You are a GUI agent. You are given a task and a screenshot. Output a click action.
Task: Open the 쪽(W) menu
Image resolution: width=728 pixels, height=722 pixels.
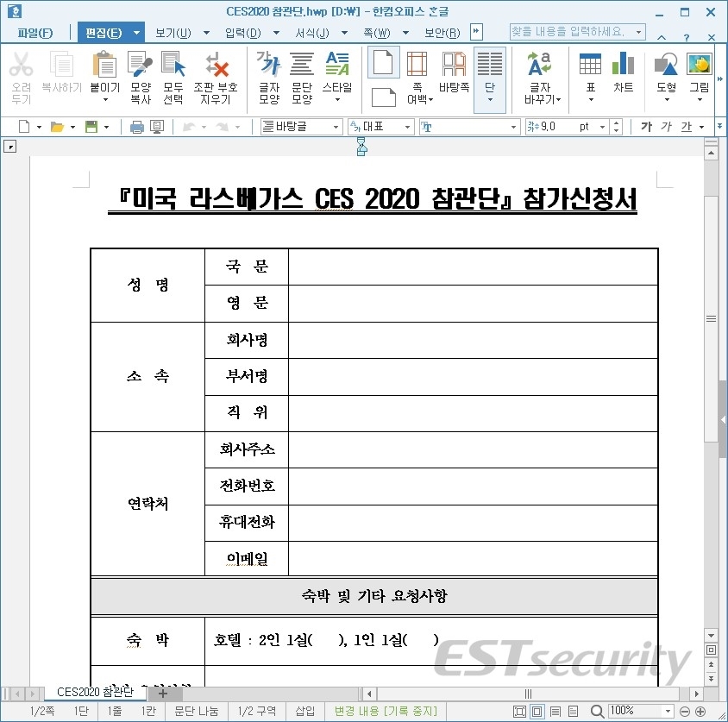[377, 33]
